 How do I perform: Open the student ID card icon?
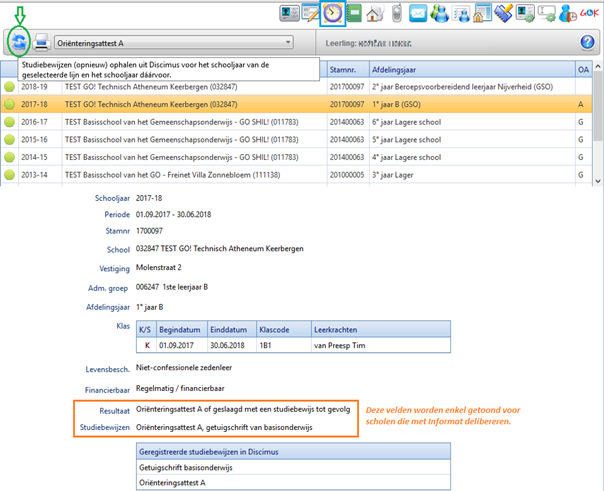point(289,13)
